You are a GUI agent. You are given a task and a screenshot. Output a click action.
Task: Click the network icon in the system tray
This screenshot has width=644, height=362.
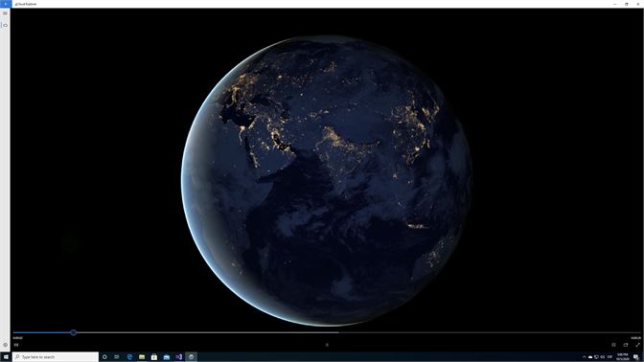click(596, 357)
